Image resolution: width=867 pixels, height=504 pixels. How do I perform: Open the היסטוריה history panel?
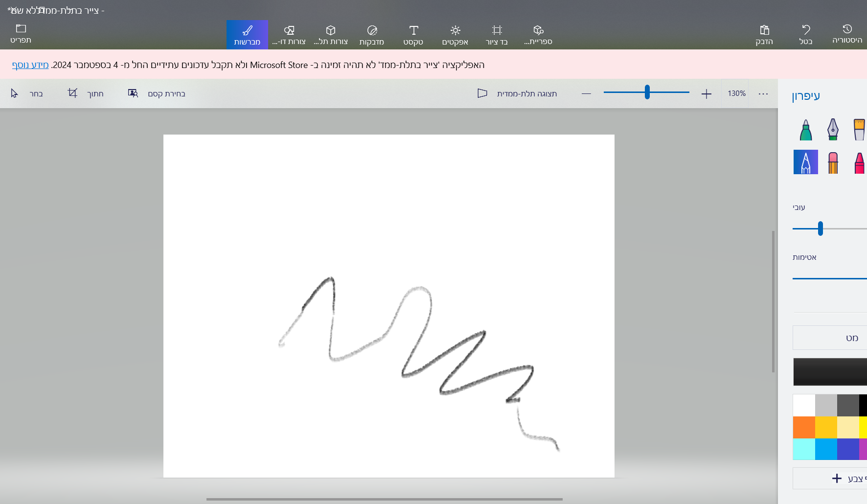[x=847, y=34]
